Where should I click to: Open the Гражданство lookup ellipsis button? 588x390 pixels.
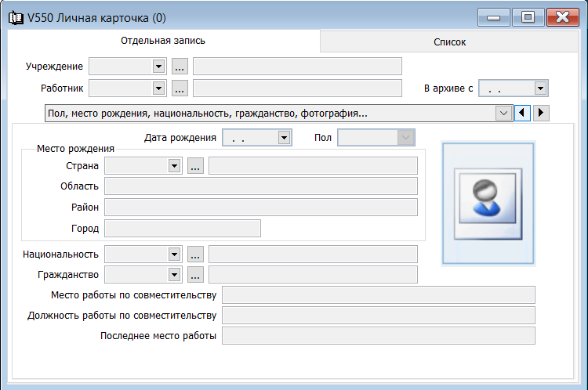pyautogui.click(x=195, y=275)
